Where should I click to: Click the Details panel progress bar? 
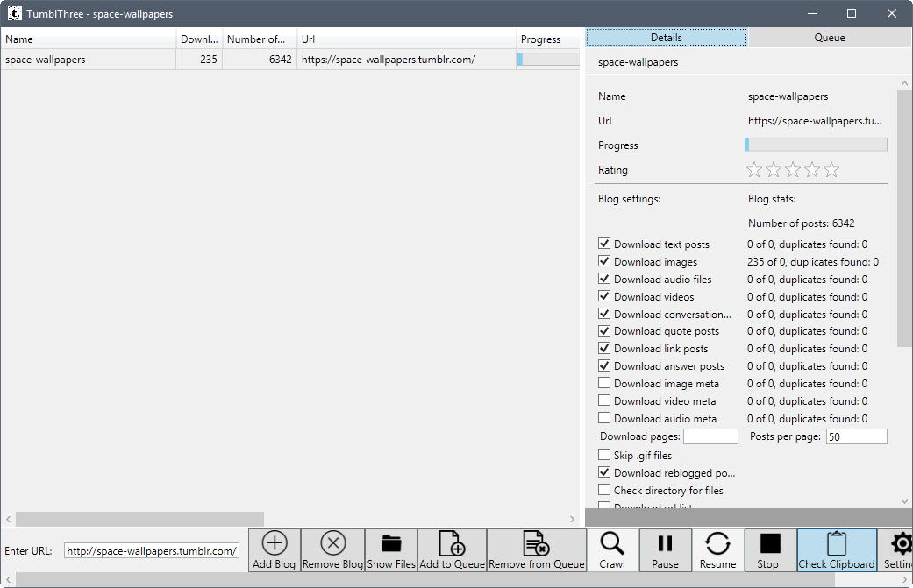[816, 145]
